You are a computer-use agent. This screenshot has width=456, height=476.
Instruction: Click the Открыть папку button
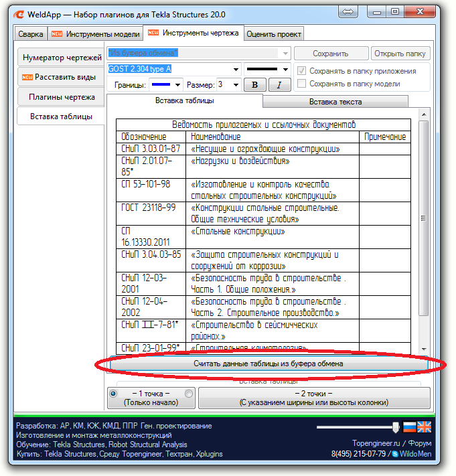tap(400, 54)
